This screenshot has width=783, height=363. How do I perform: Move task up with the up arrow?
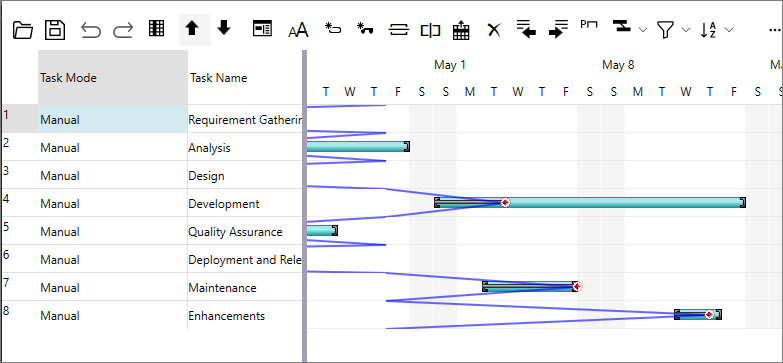(192, 29)
